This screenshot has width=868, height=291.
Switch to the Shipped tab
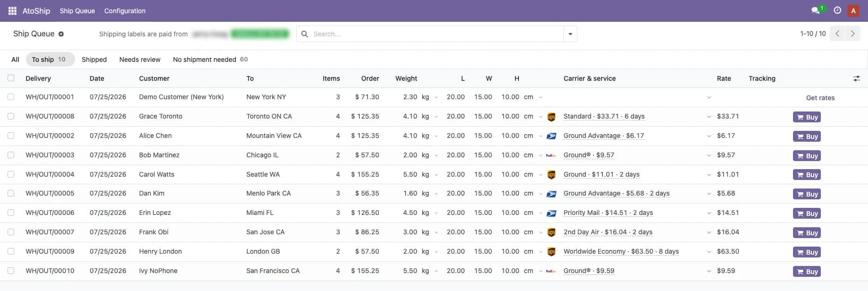click(x=94, y=60)
